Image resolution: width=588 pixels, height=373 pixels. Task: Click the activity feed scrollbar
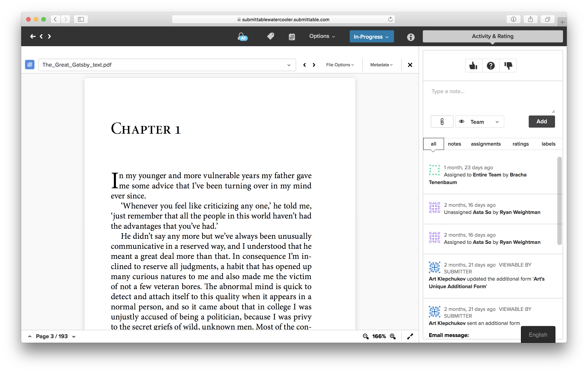point(559,201)
